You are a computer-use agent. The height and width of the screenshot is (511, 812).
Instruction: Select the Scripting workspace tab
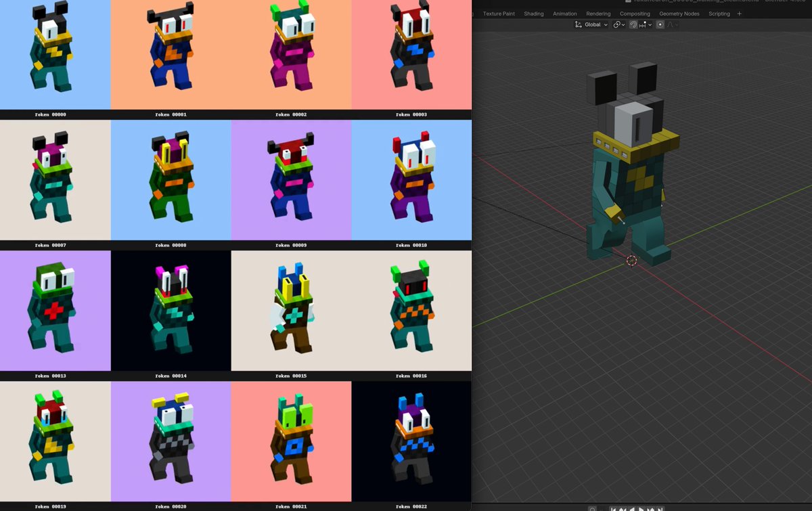[x=719, y=14]
